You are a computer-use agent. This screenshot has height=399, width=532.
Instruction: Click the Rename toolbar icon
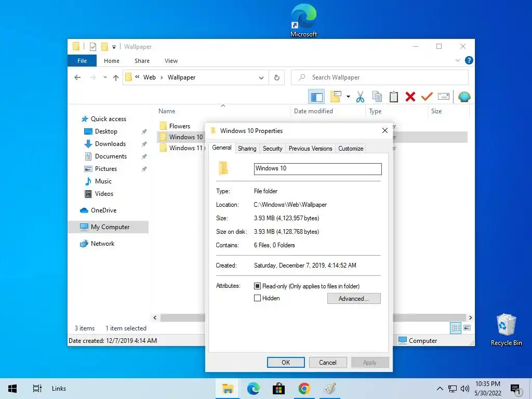pyautogui.click(x=444, y=97)
